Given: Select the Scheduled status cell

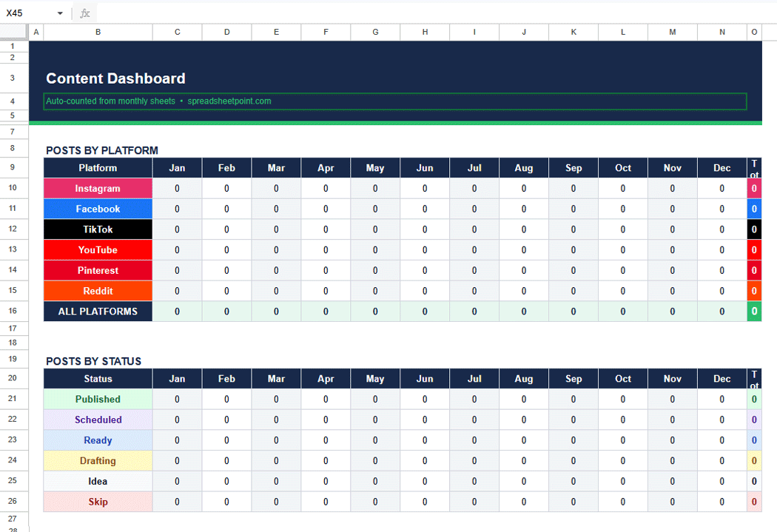Looking at the screenshot, I should click(98, 420).
